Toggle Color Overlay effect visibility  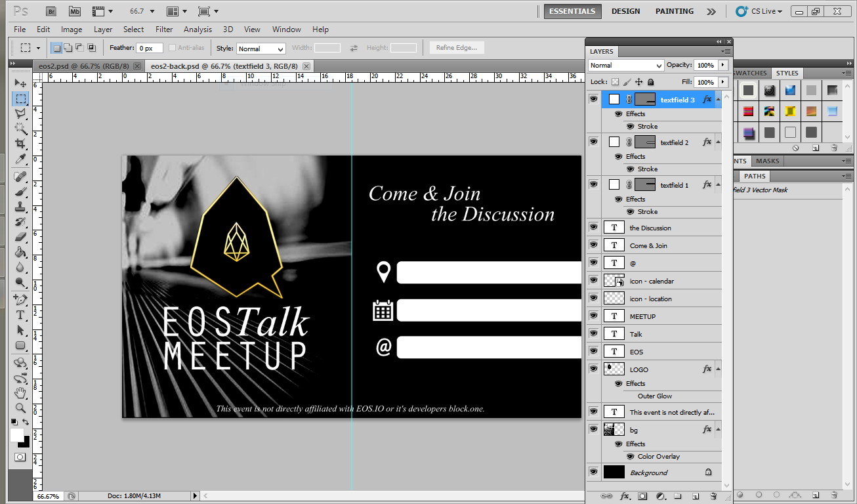(630, 456)
